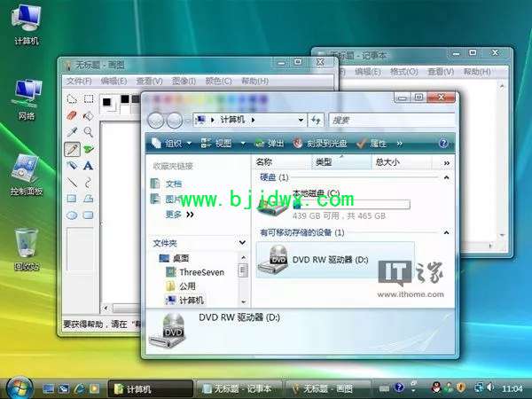Screen dimensions: 532x399
Task: Choose the Curve tool in Paint
Action: [89, 182]
